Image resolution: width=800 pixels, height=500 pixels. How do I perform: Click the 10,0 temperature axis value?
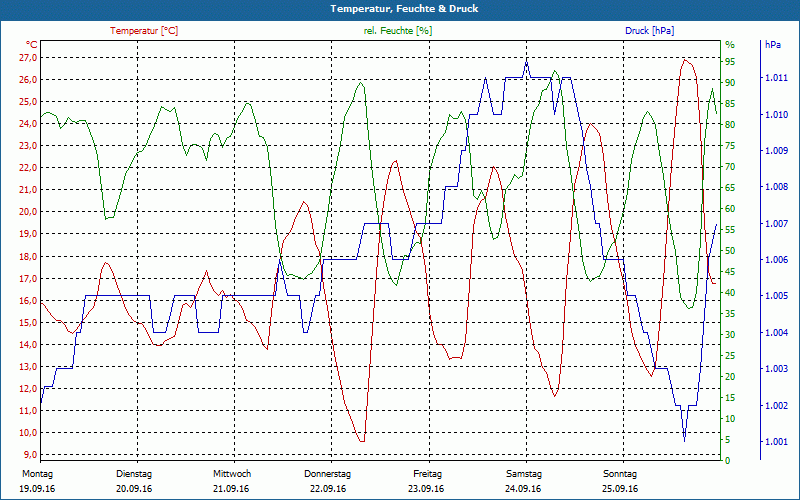pos(29,433)
